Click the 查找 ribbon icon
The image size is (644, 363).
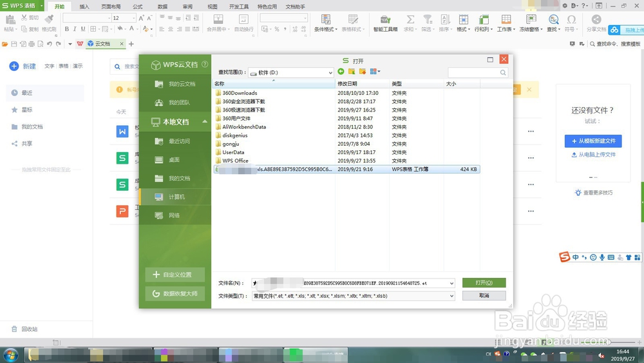coord(554,23)
